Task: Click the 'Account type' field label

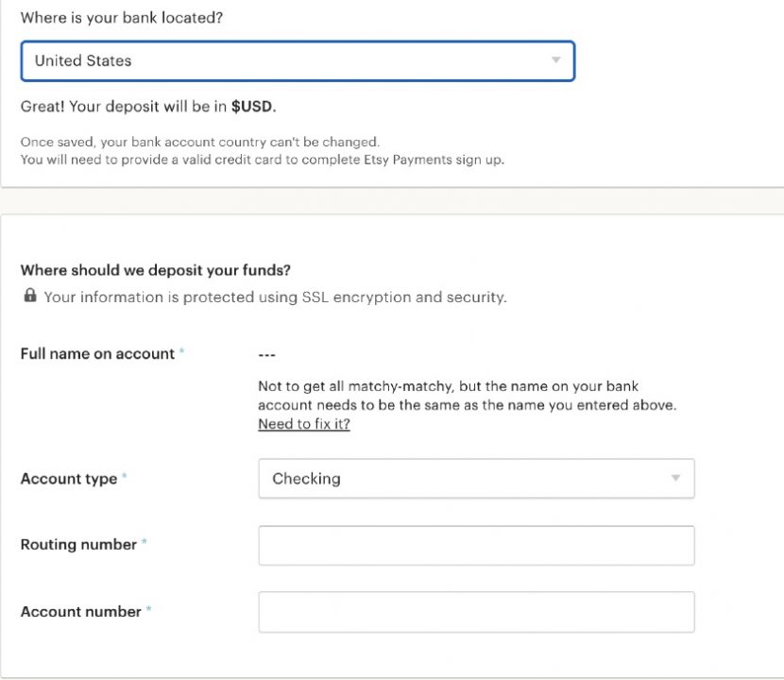Action: pos(68,479)
